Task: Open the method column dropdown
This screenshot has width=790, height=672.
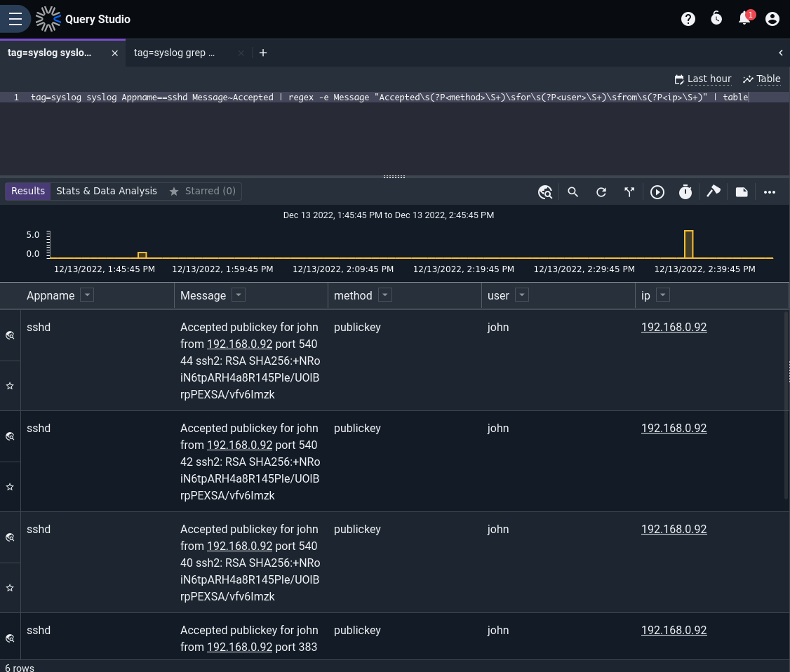Action: tap(385, 295)
